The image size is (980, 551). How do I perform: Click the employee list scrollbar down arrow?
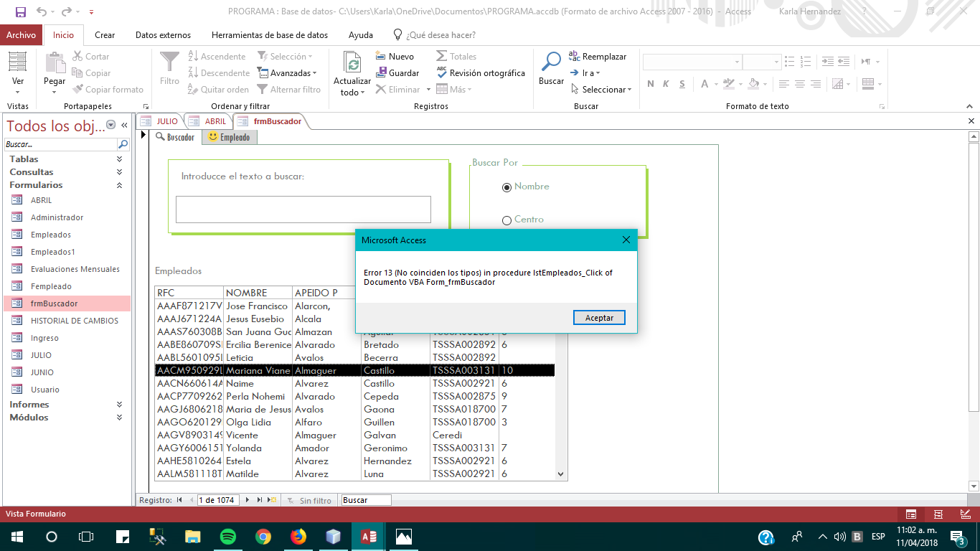(561, 474)
